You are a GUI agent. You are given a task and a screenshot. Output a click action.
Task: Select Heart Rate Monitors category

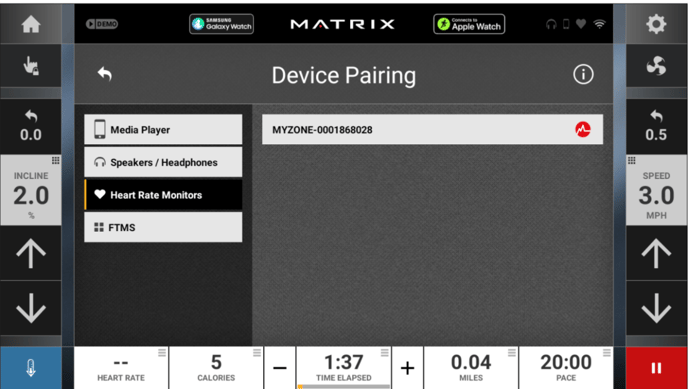point(163,195)
